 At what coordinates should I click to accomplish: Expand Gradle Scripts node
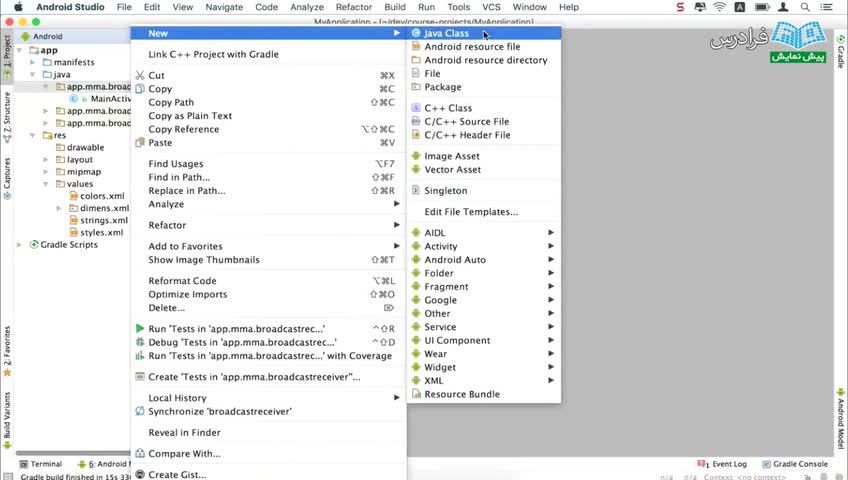(x=20, y=245)
